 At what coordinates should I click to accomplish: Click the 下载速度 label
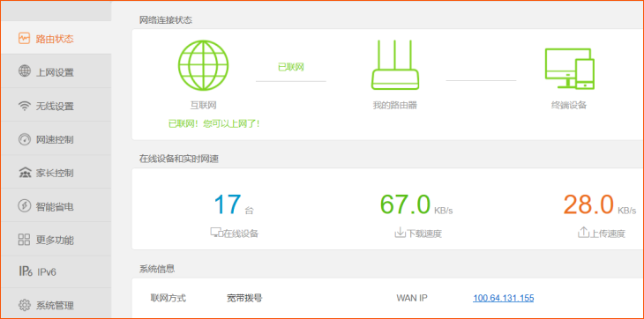[x=423, y=234]
